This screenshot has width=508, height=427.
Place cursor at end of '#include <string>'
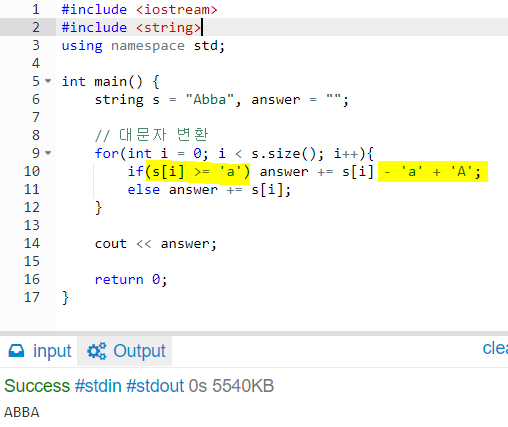pyautogui.click(x=202, y=27)
